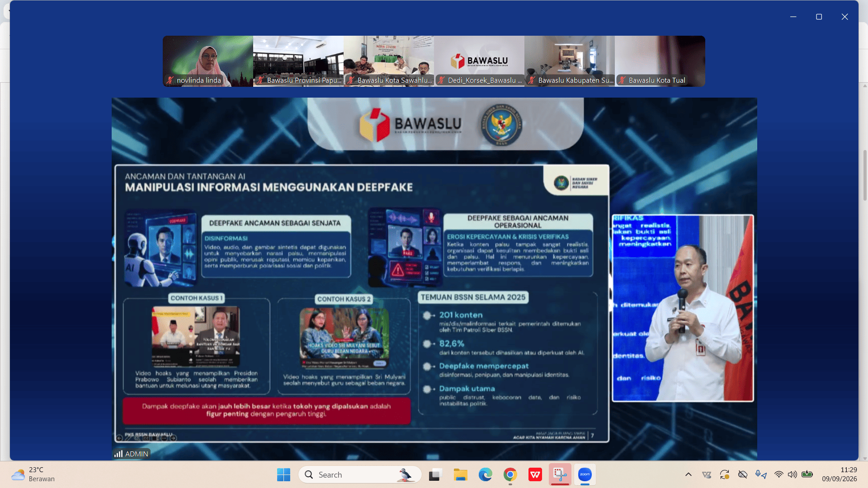Open Snipping Tool from the taskbar

(x=560, y=475)
